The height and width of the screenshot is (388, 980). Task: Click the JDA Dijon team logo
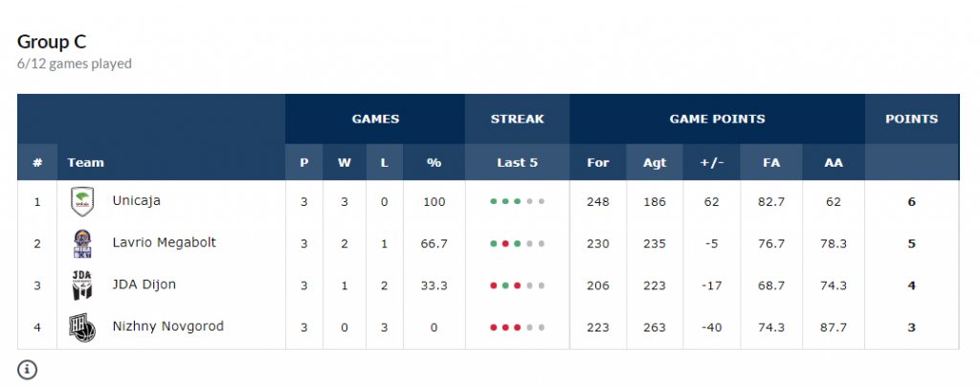tap(82, 285)
